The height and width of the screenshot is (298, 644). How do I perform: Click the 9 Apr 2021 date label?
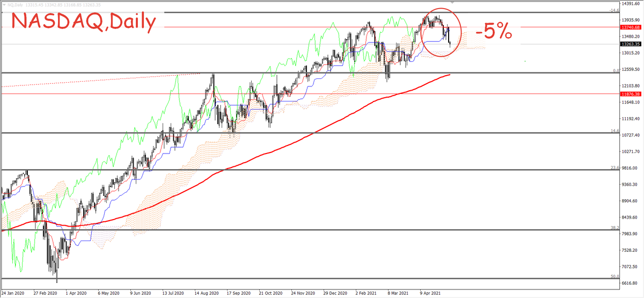click(431, 294)
